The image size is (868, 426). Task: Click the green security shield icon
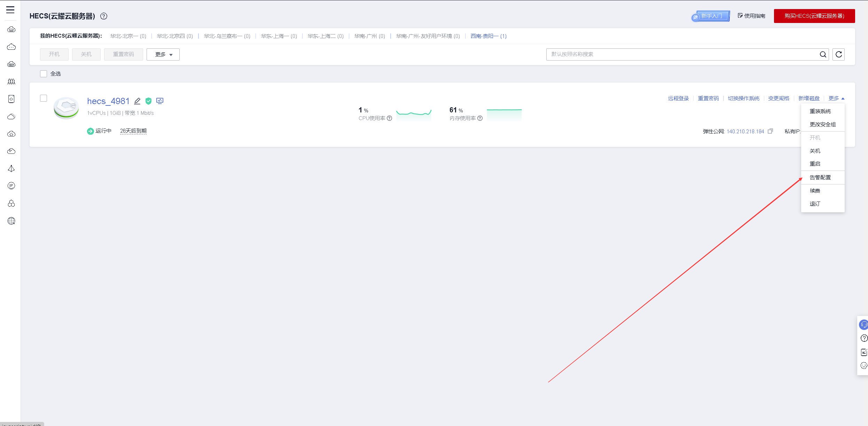(x=149, y=101)
